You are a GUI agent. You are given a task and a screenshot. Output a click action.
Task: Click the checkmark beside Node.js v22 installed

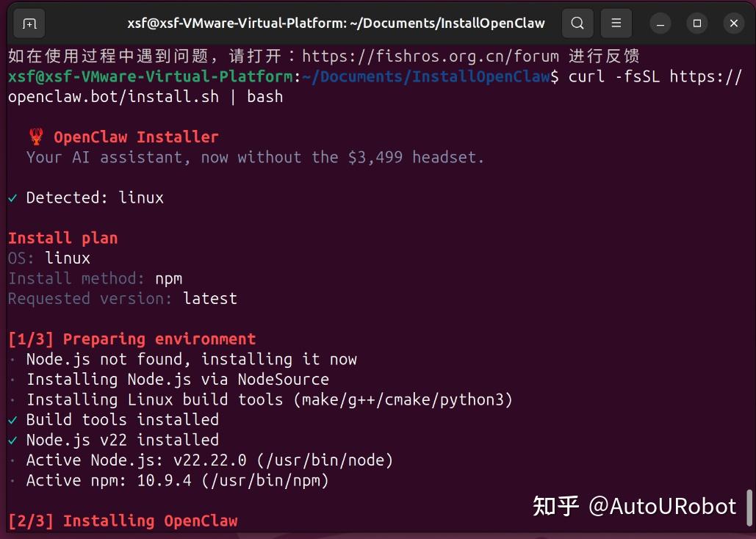[x=12, y=440]
